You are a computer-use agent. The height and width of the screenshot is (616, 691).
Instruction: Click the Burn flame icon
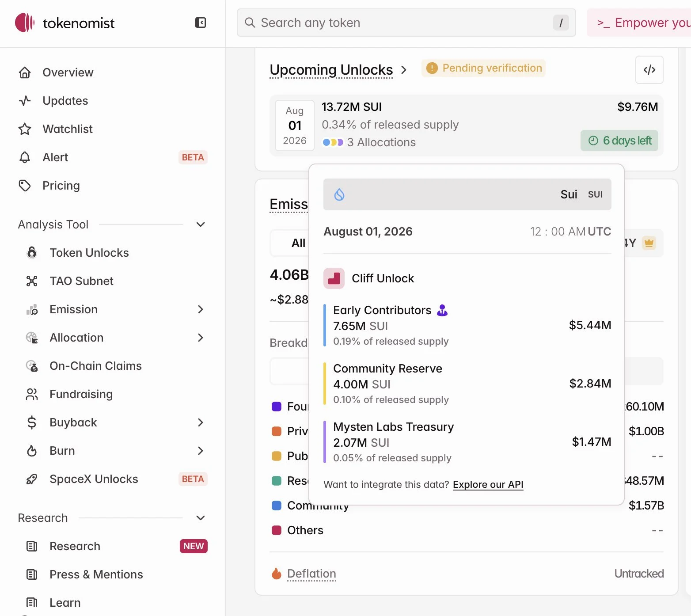[32, 451]
